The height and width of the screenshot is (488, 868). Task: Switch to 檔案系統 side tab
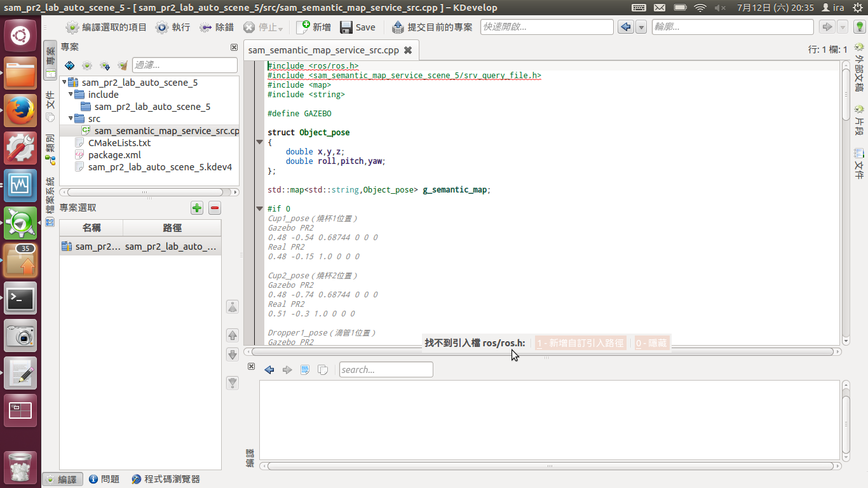(x=50, y=203)
